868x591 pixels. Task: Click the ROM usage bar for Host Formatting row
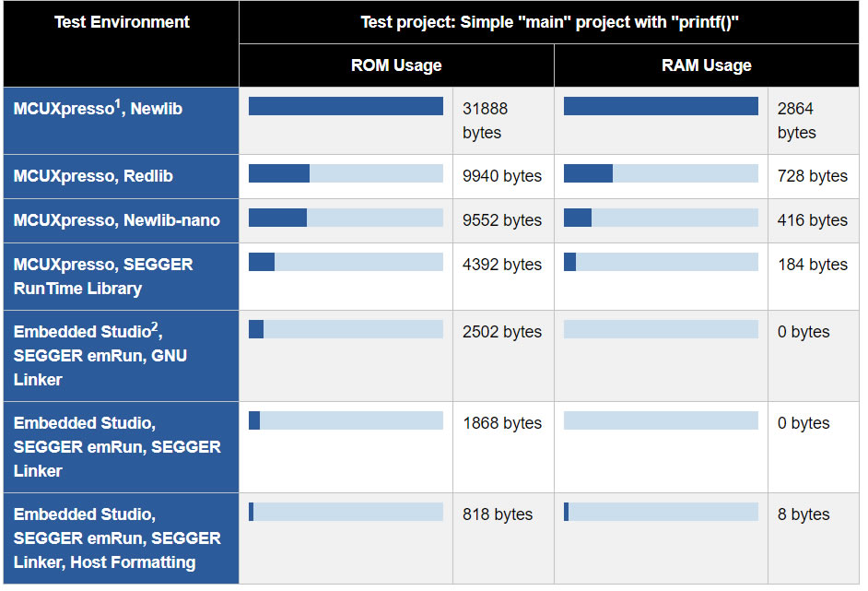coord(346,512)
